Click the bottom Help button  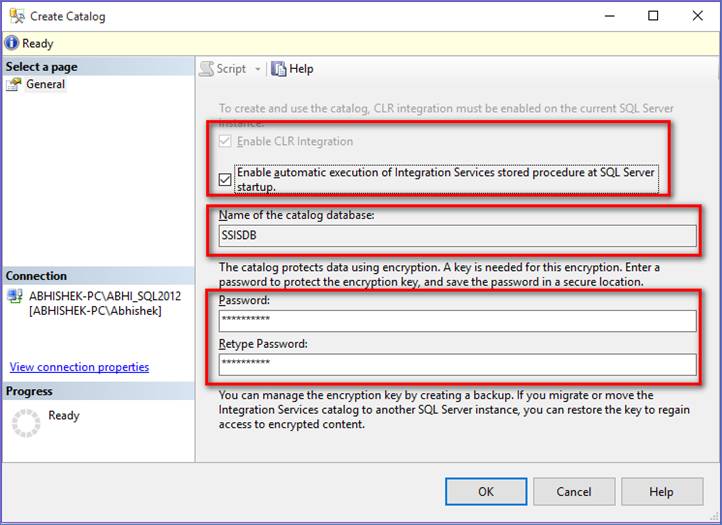662,491
